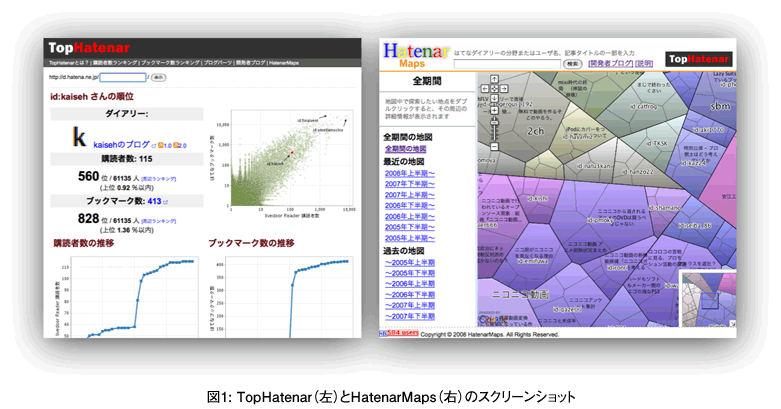Focus the HatenarMaps search text box
781x409 pixels.
(507, 64)
